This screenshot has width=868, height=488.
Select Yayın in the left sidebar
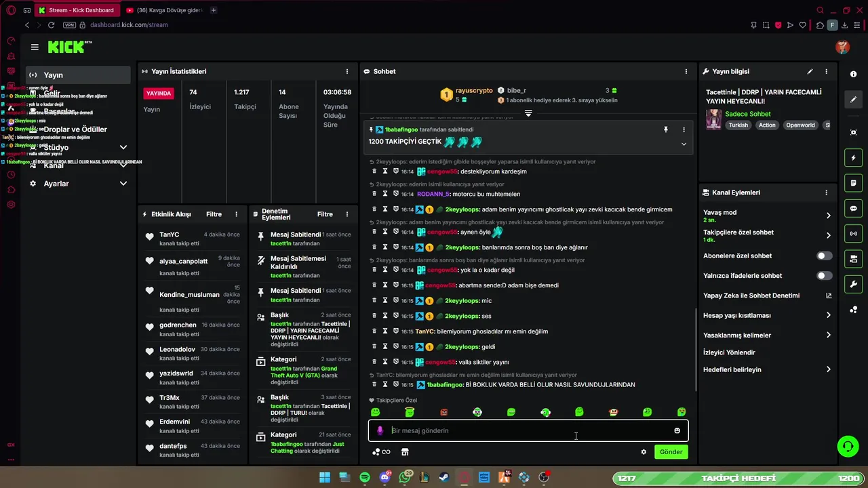78,75
